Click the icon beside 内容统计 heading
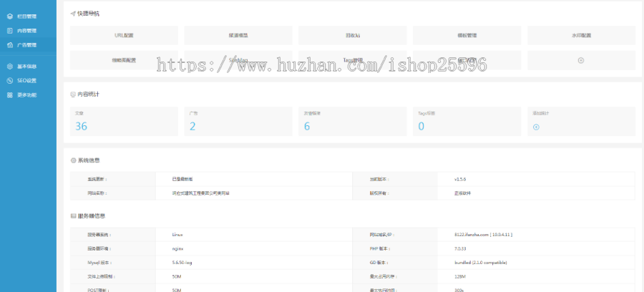The image size is (644, 292). click(x=73, y=94)
